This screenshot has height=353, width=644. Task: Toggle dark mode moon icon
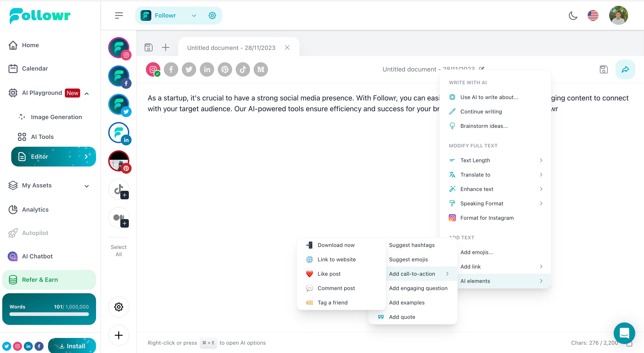tap(573, 16)
